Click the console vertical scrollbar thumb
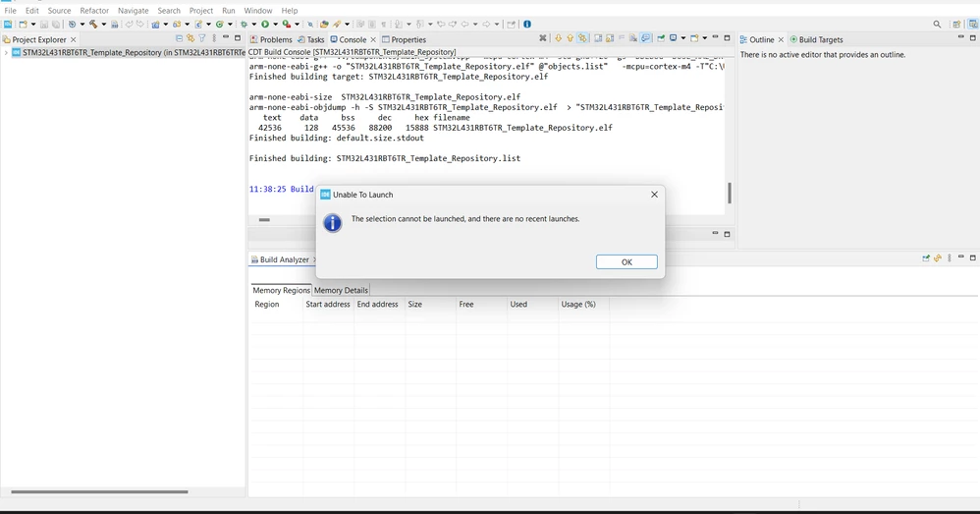Viewport: 980px width, 514px height. tap(730, 194)
